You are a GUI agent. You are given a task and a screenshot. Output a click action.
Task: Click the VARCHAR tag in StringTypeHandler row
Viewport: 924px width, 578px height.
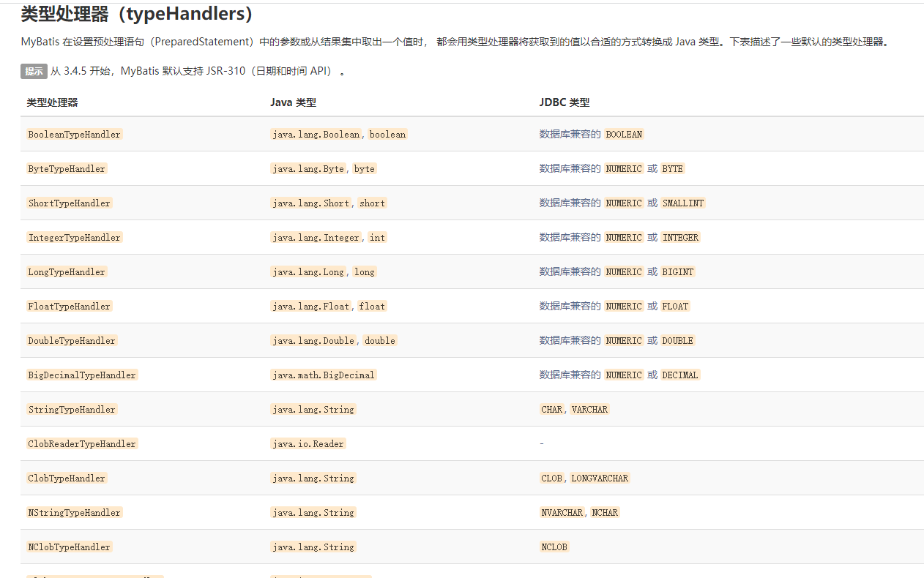click(590, 409)
